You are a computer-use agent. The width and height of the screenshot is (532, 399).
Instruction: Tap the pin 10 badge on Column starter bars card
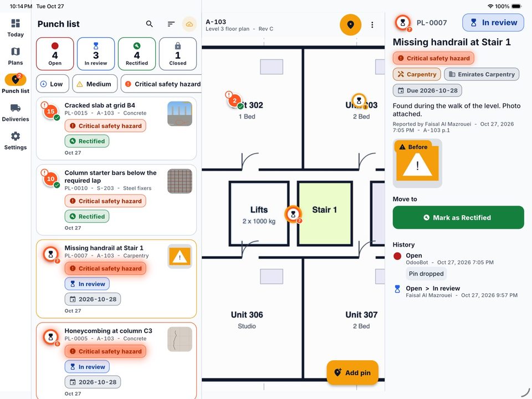coord(50,178)
